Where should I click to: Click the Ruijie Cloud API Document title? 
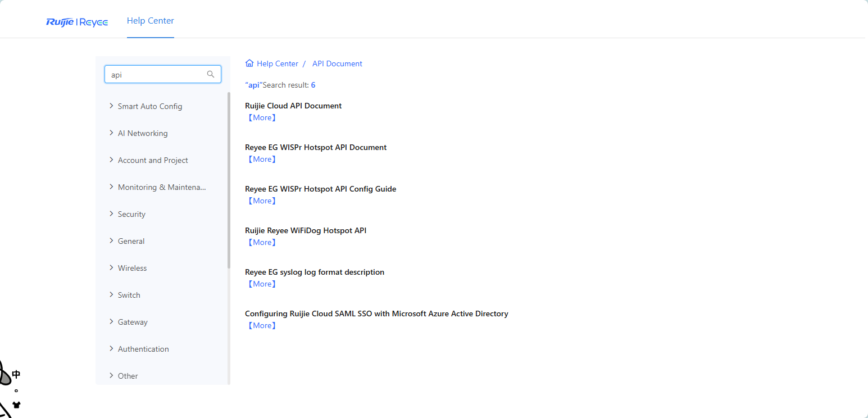tap(293, 106)
